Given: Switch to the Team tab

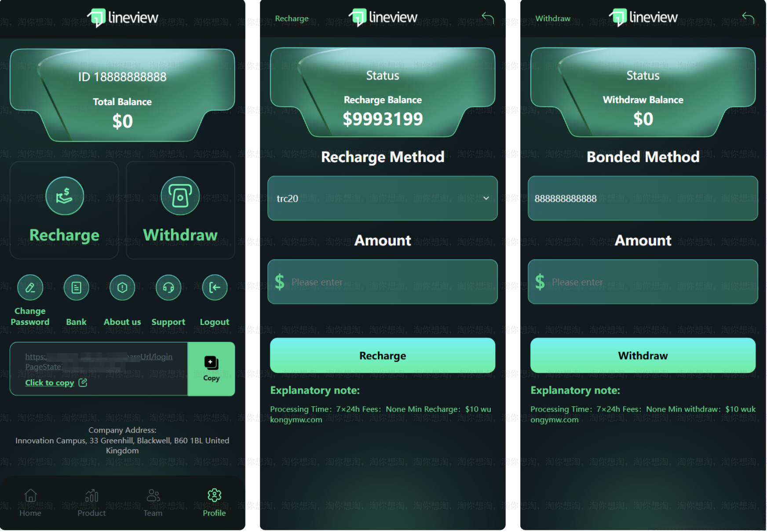Looking at the screenshot, I should tap(153, 503).
